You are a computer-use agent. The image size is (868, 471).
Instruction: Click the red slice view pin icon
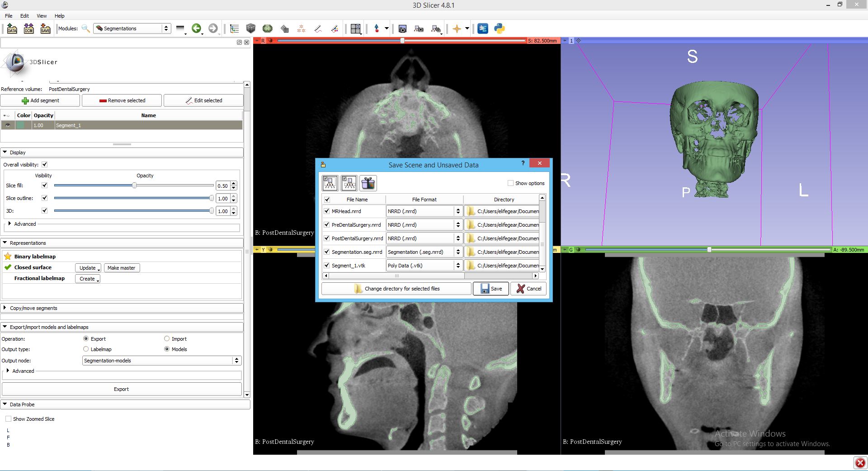257,41
